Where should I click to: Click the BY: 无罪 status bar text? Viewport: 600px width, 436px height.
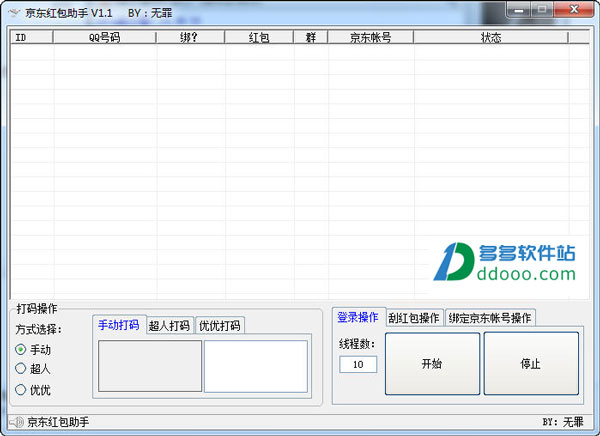pyautogui.click(x=563, y=422)
